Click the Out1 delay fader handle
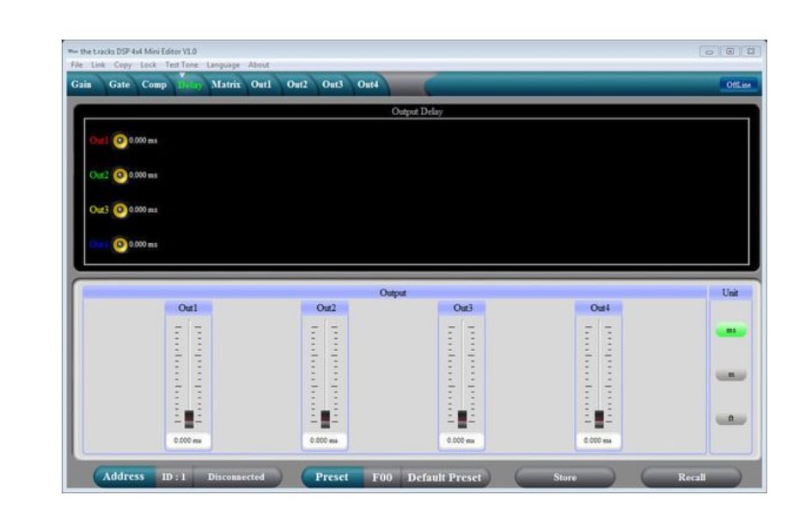This screenshot has height=516, width=812. point(189,419)
